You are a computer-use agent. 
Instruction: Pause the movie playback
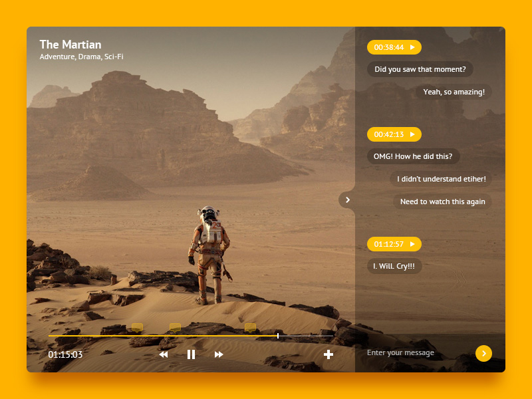tap(191, 354)
